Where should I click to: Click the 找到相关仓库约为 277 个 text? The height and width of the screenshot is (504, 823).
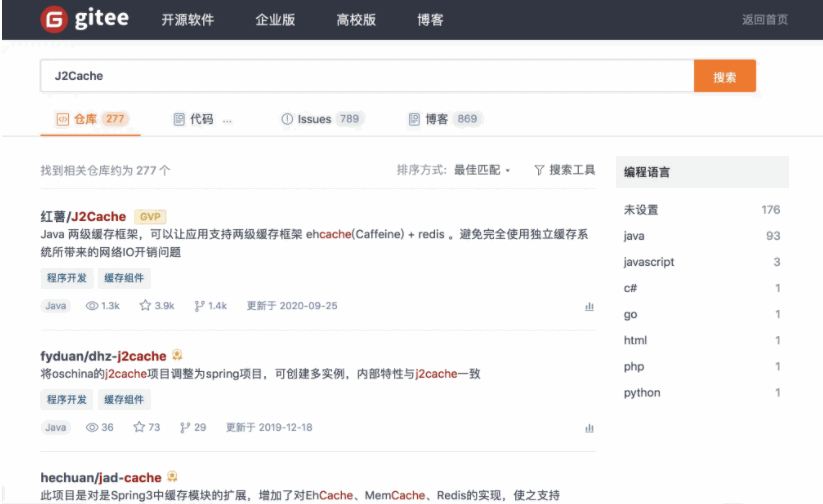pyautogui.click(x=105, y=171)
